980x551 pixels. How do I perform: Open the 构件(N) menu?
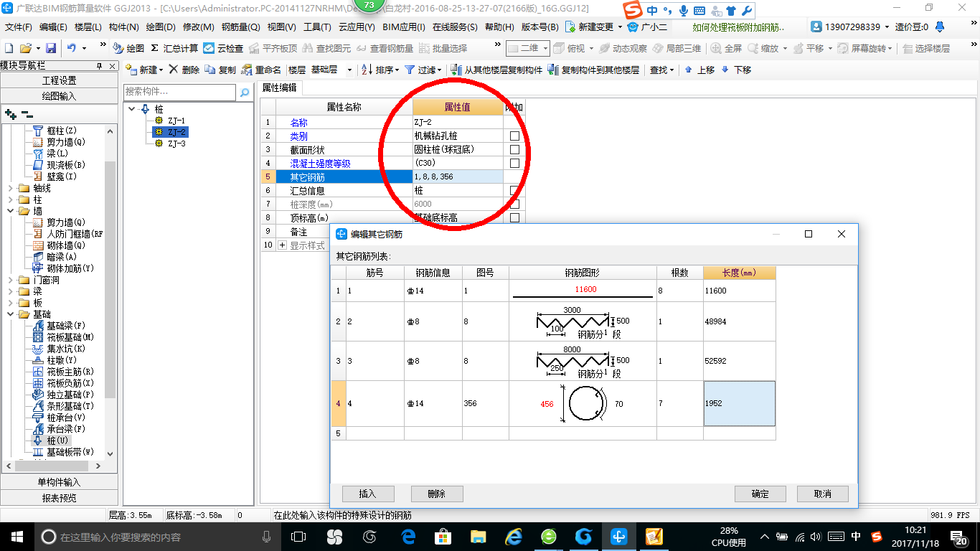(123, 27)
